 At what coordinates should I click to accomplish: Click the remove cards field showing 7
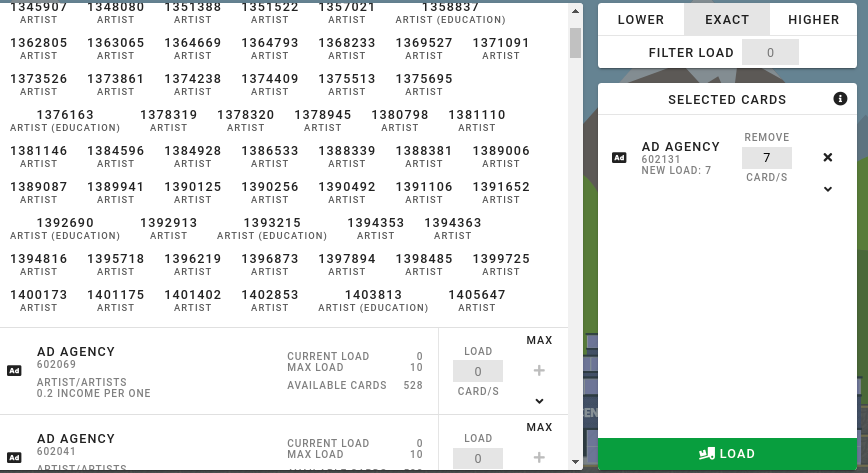pos(767,158)
